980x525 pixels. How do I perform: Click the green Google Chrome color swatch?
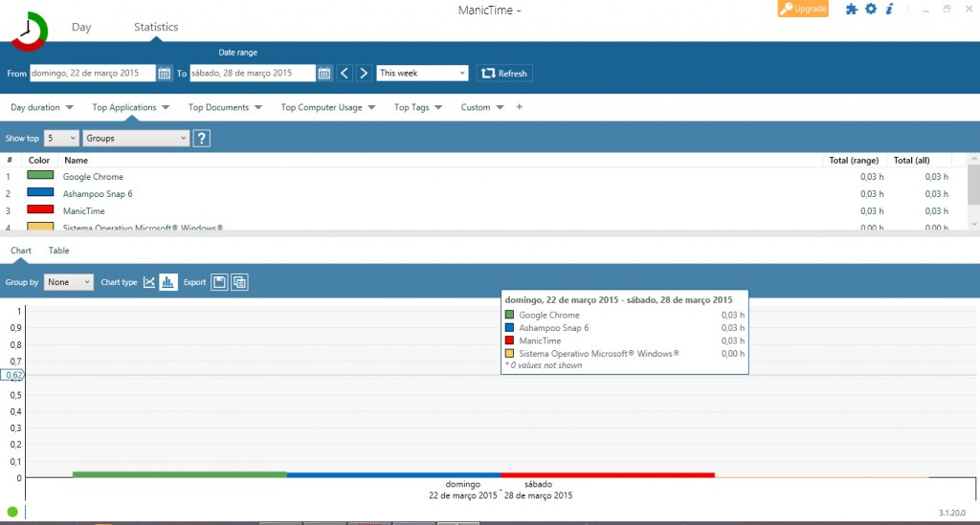coord(40,176)
